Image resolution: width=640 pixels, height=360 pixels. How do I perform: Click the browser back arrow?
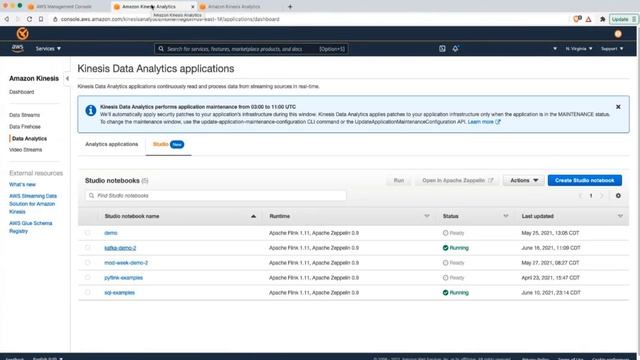[7, 19]
